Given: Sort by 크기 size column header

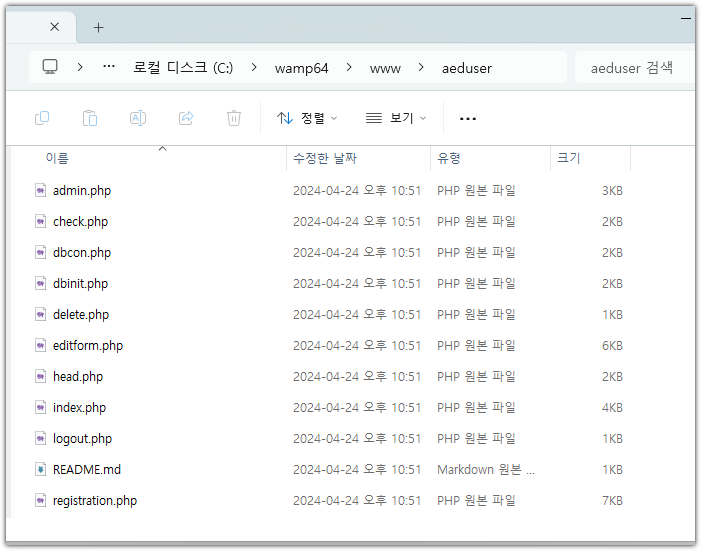Looking at the screenshot, I should click(568, 158).
